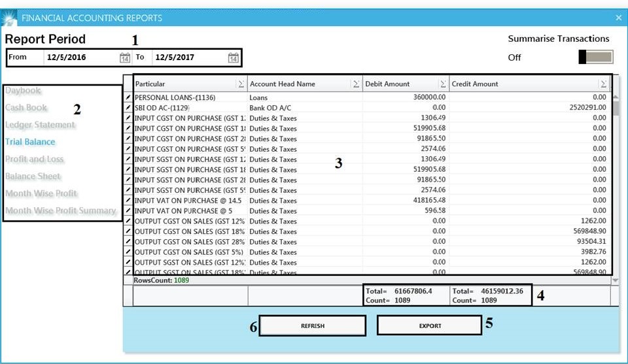
Task: Click the sum icon in Credit Amount header
Action: (603, 84)
